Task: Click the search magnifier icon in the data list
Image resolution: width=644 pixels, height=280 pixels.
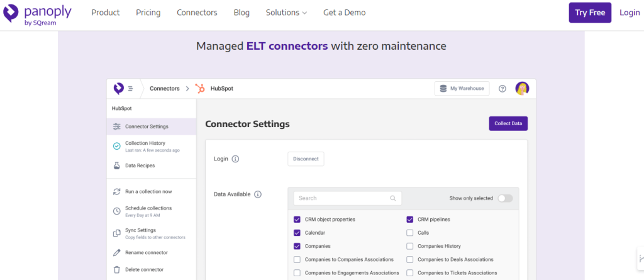Action: [x=393, y=198]
